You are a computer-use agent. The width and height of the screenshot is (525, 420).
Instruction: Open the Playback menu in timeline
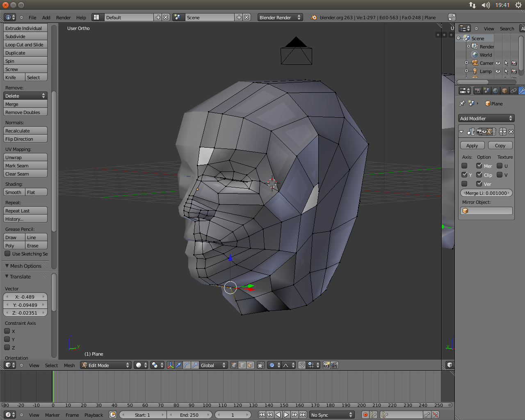click(94, 415)
